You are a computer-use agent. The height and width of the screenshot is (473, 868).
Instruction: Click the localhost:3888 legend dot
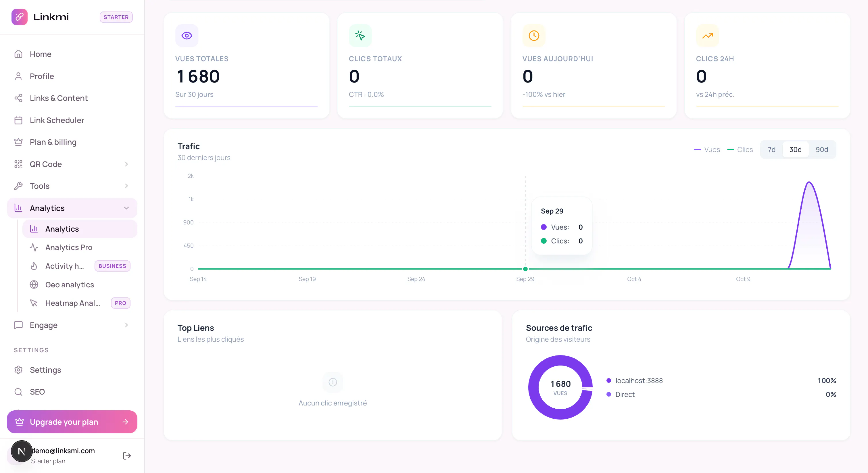click(x=608, y=380)
